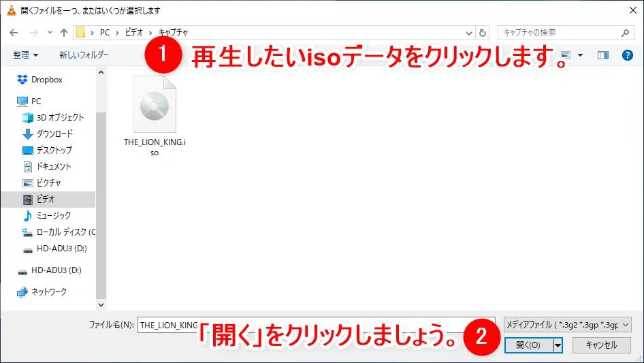Click the ファイル名 input field
The width and height of the screenshot is (644, 363).
317,325
